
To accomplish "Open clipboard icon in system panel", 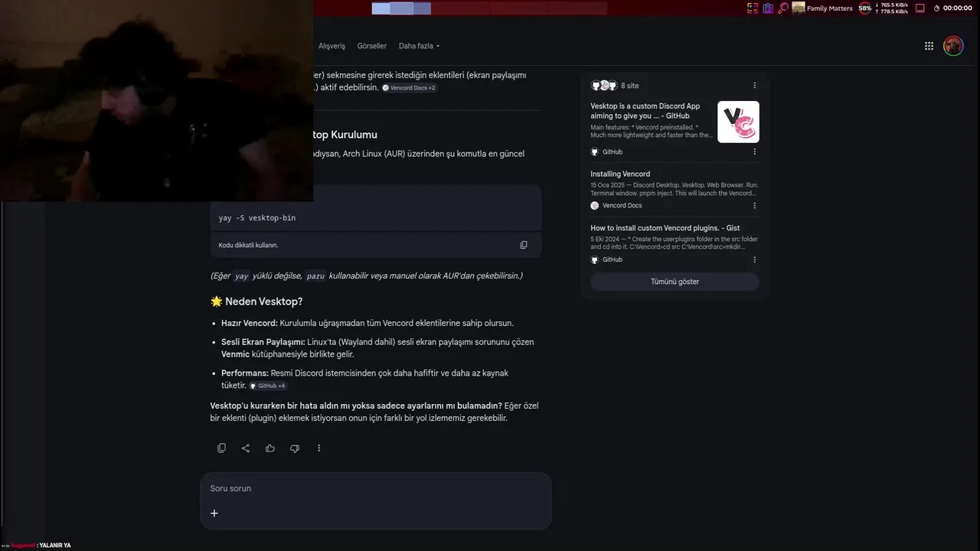I will [768, 8].
